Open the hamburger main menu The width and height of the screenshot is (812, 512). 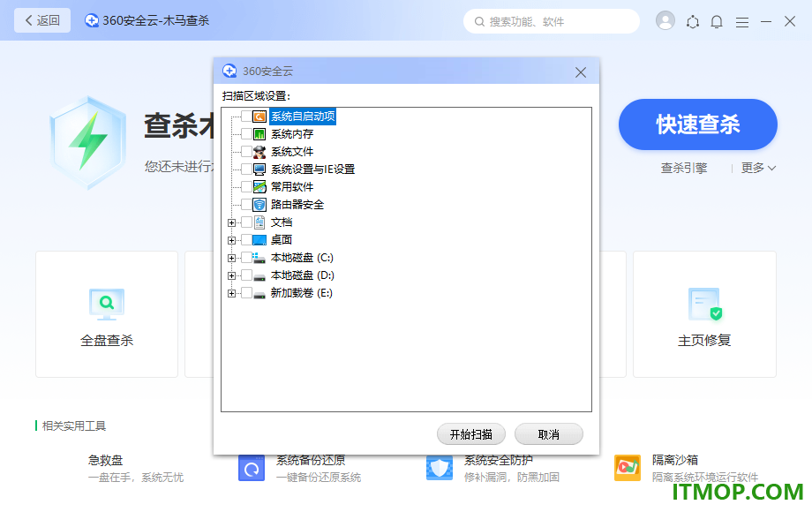(x=742, y=22)
